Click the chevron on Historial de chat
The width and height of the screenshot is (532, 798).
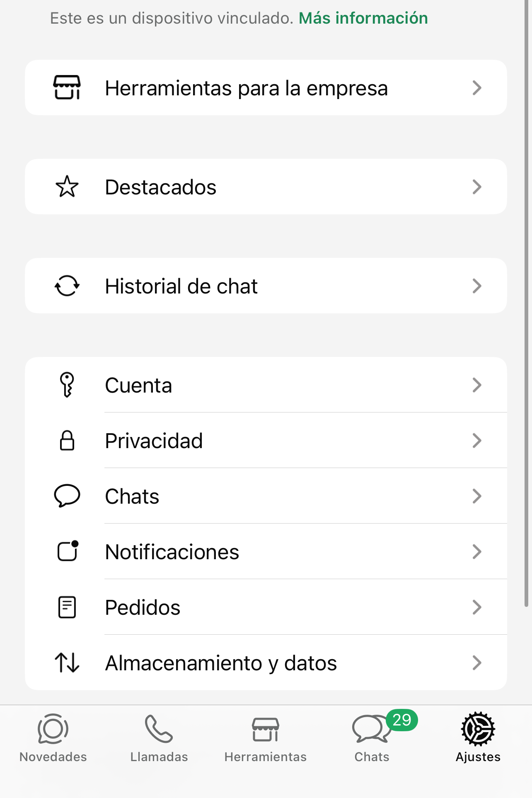pyautogui.click(x=477, y=286)
